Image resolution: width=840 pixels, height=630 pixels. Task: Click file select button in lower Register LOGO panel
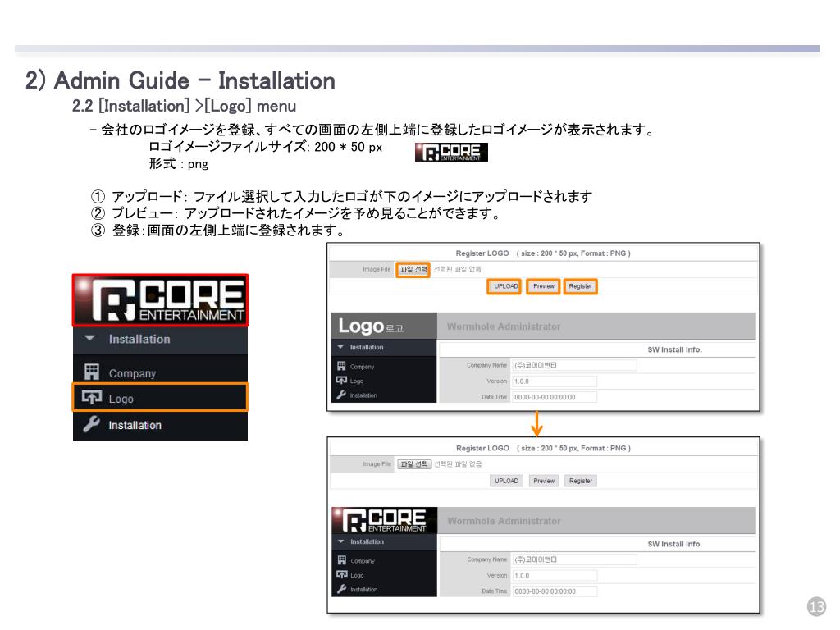click(x=414, y=464)
